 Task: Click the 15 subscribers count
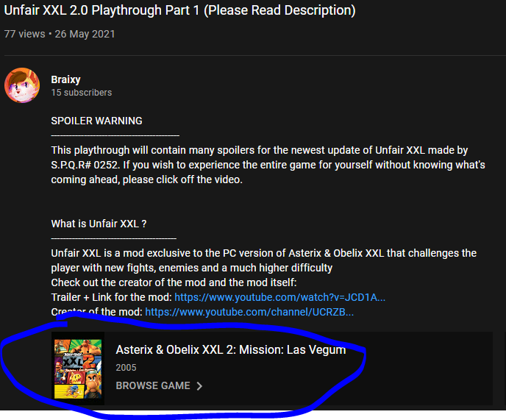82,93
